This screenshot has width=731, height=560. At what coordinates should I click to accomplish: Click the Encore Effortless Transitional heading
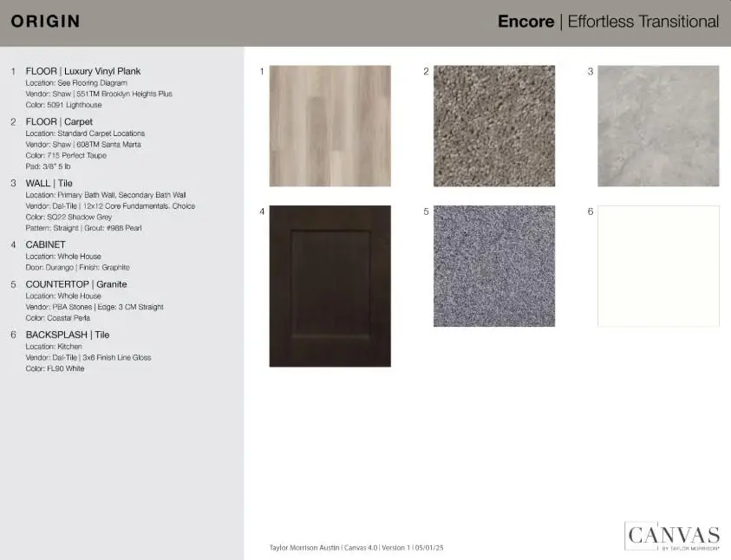(608, 22)
